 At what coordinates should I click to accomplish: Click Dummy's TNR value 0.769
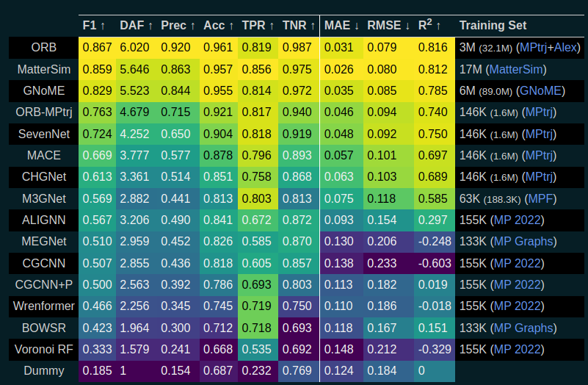pyautogui.click(x=297, y=371)
